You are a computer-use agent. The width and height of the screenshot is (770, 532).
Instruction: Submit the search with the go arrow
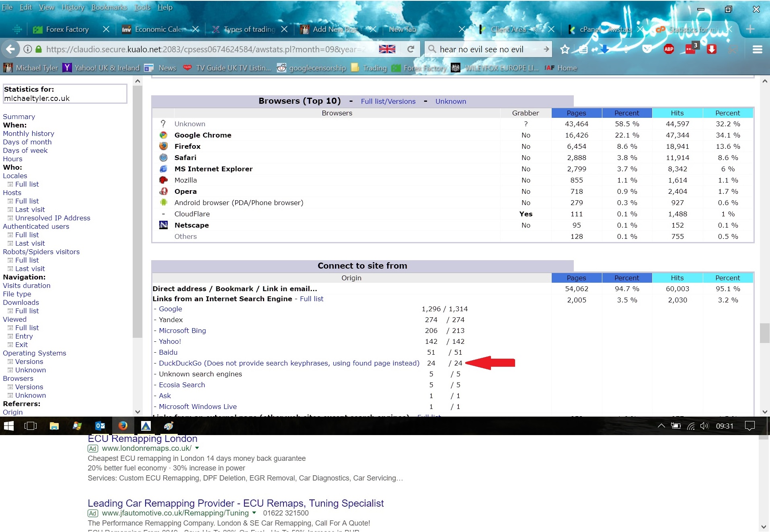point(546,49)
